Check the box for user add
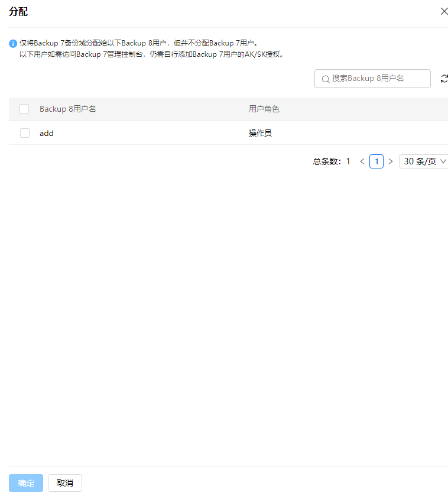Viewport: 448px width, 496px height. [24, 133]
